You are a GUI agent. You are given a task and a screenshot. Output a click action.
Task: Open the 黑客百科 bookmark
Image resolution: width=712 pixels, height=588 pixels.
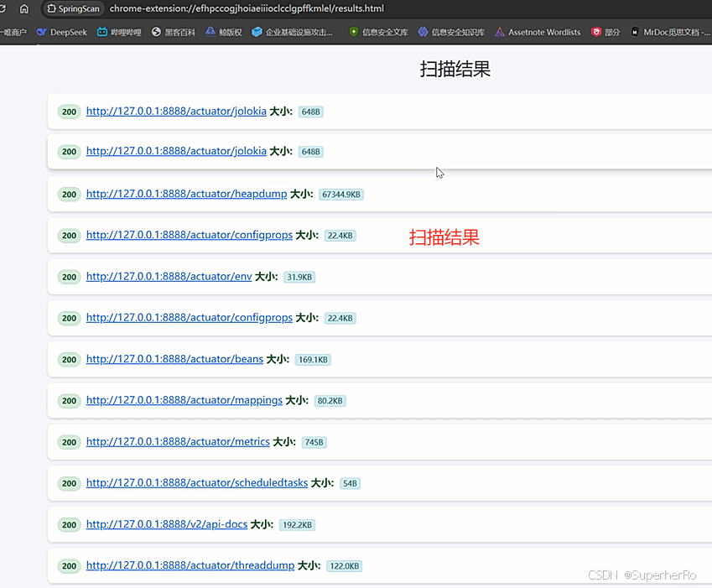[174, 32]
